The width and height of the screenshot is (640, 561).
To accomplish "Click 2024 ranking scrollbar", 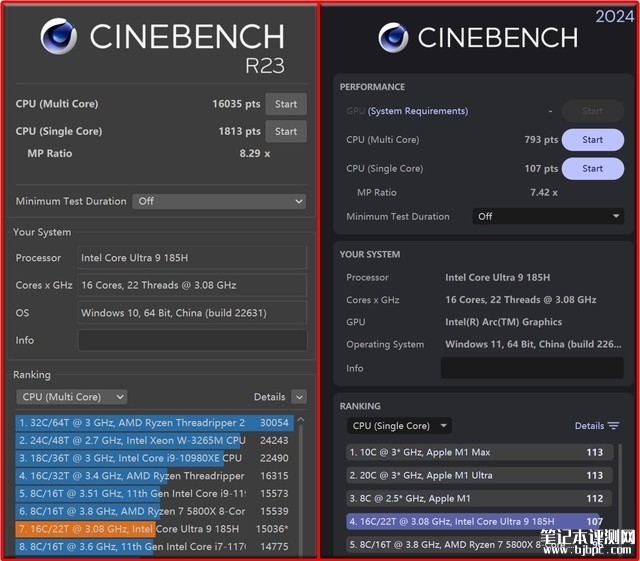I will tap(620, 498).
